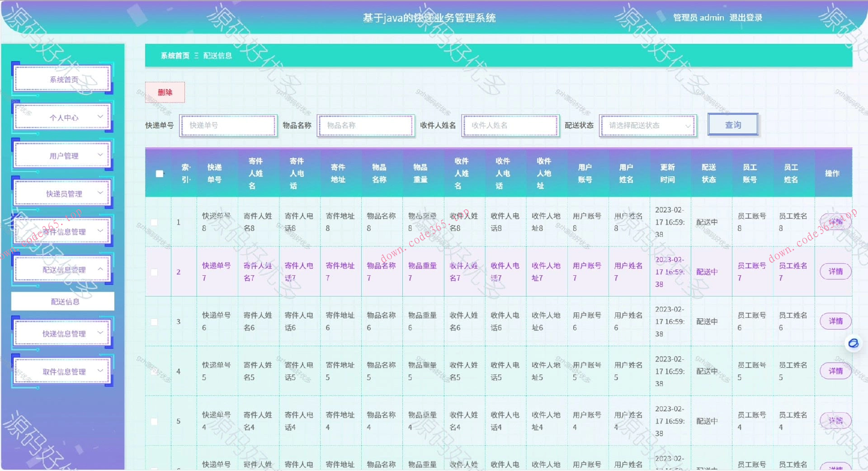Click the 寄件地址8 cell
This screenshot has height=471, width=868.
click(x=340, y=222)
